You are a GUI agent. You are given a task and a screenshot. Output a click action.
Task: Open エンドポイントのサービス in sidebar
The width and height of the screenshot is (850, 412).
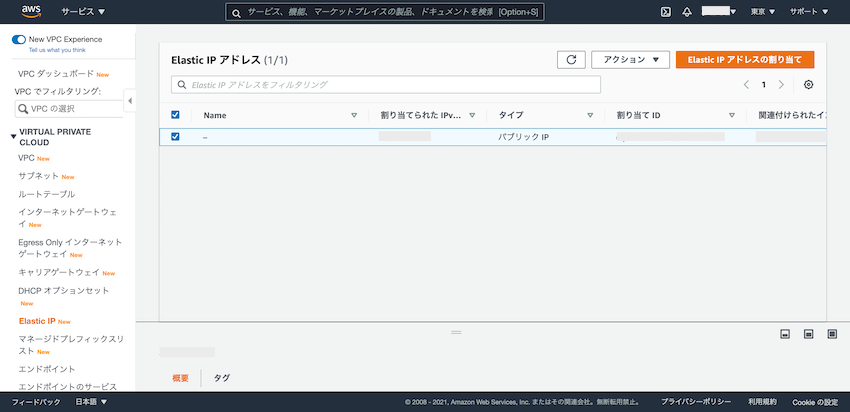(x=67, y=387)
